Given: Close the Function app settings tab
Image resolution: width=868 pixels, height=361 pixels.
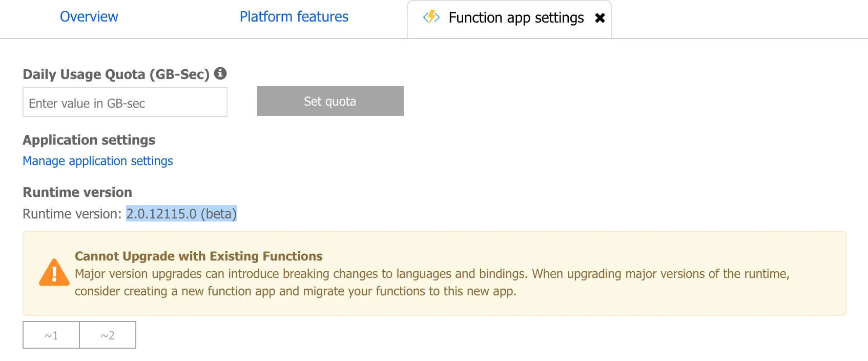Looking at the screenshot, I should tap(600, 18).
